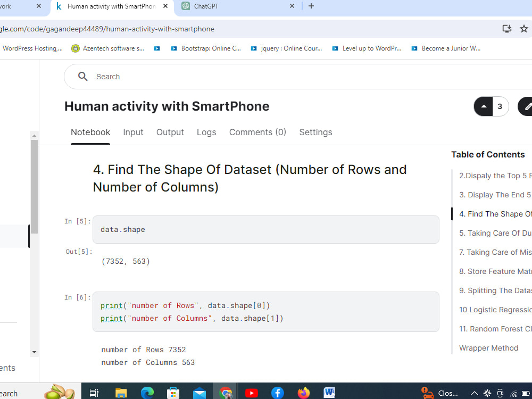Screen dimensions: 532x399
Task: Click the print number of Columns code line
Action: coord(192,318)
